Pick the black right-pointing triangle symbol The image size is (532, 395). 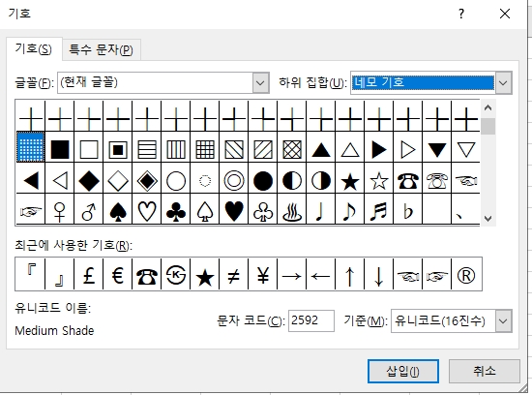[379, 149]
